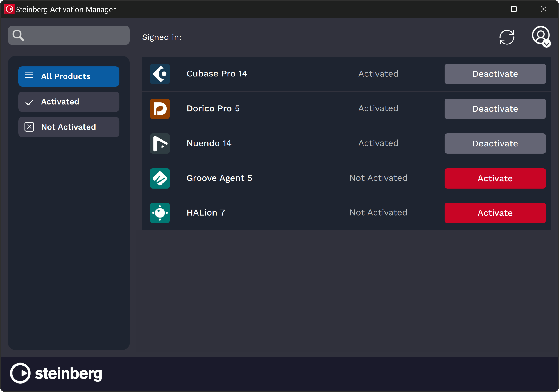559x392 pixels.
Task: Click Activated status of Nuendo 14
Action: click(378, 143)
